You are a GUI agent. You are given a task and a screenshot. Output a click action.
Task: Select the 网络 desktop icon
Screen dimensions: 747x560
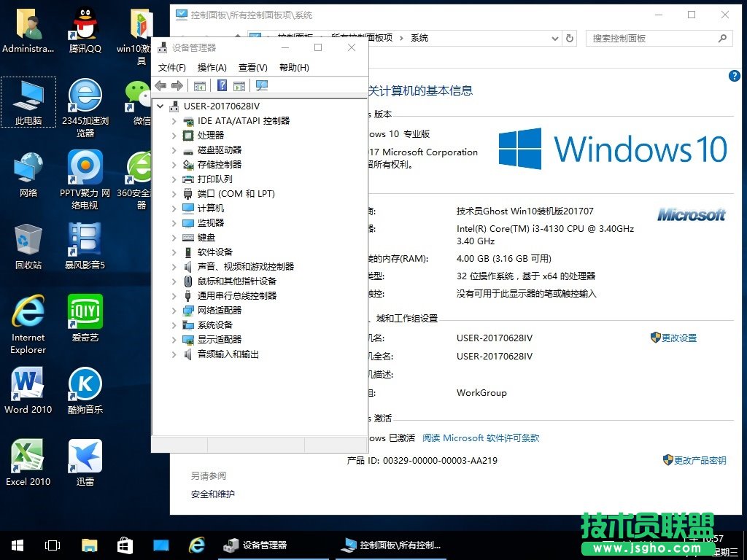tap(28, 174)
